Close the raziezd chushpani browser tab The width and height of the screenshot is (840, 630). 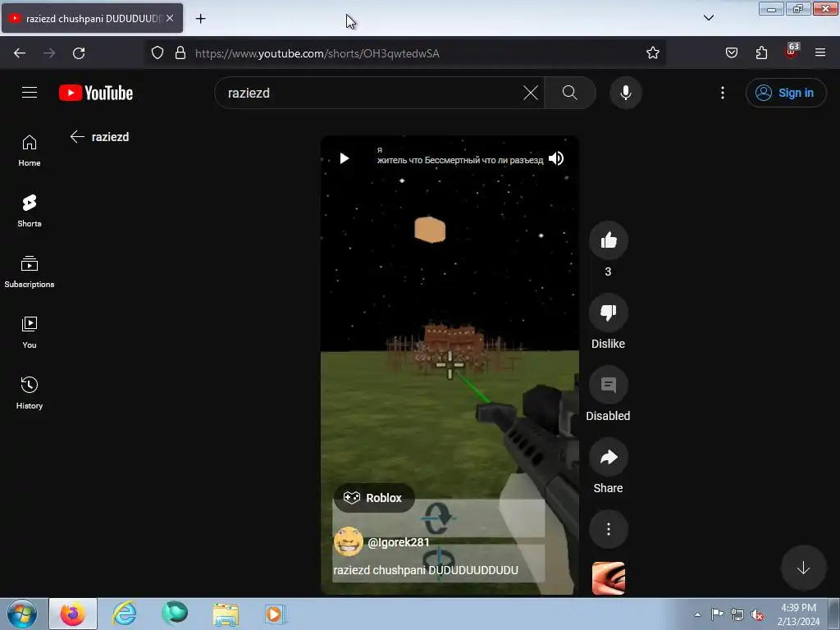coord(170,18)
